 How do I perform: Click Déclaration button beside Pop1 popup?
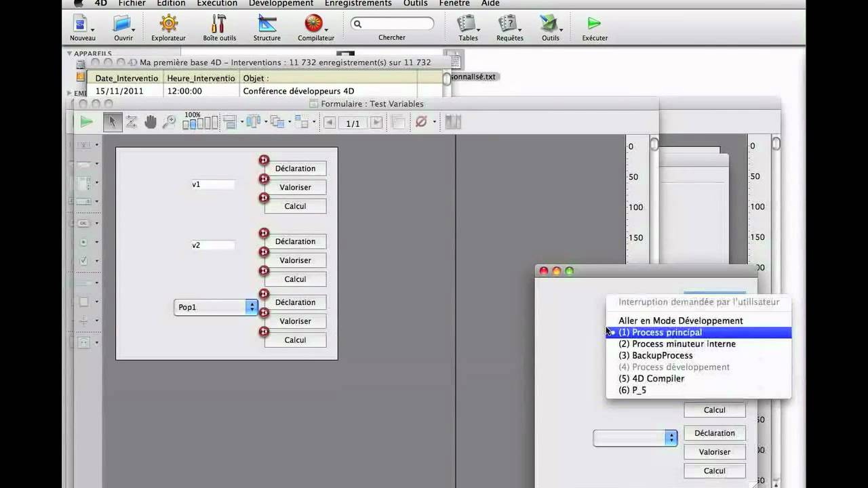(x=295, y=302)
